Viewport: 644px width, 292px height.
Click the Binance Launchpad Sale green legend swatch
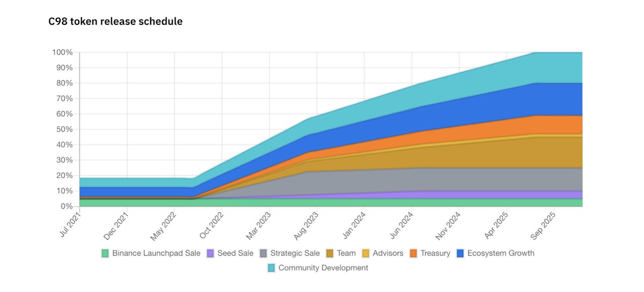[105, 253]
